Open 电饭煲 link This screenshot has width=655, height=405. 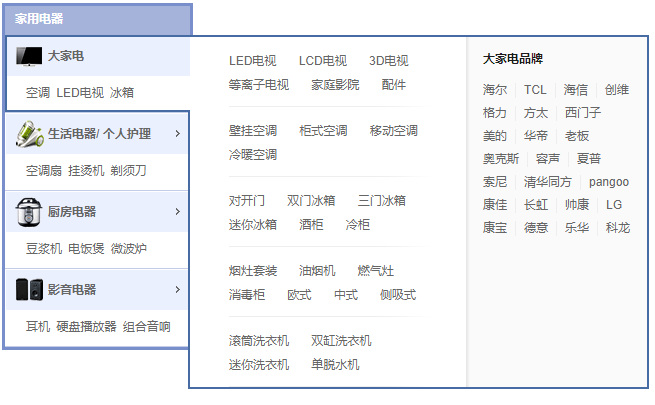[86, 249]
